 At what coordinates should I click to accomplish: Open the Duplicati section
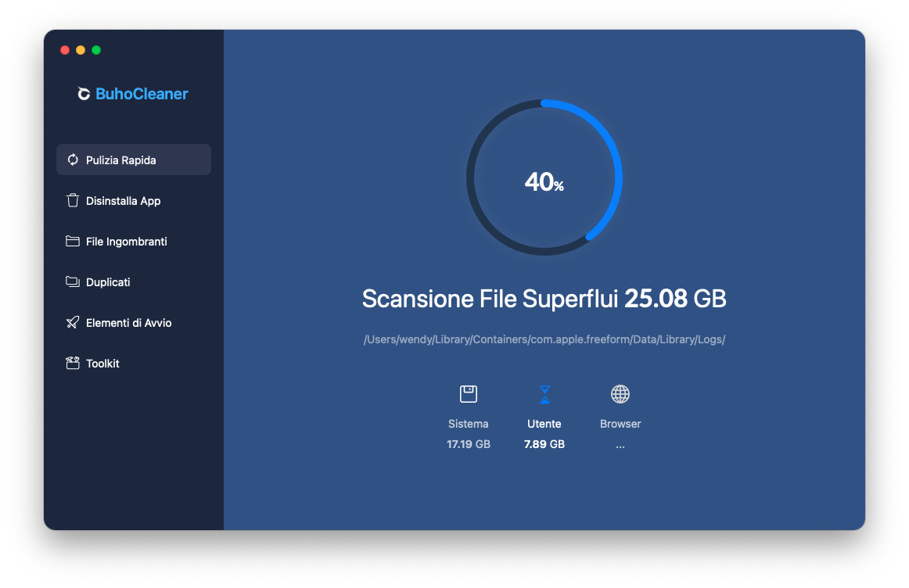pyautogui.click(x=134, y=281)
